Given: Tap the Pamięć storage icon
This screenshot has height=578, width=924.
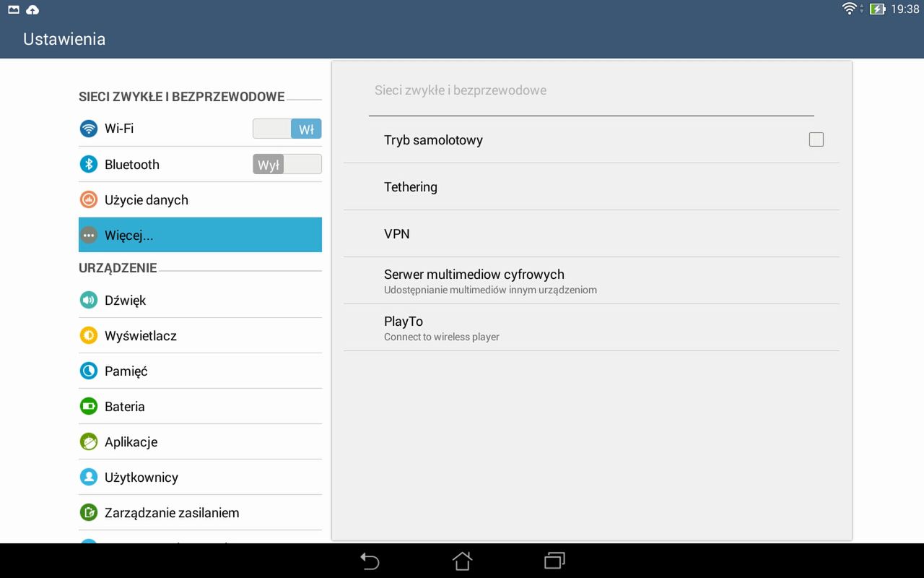Looking at the screenshot, I should pos(89,371).
